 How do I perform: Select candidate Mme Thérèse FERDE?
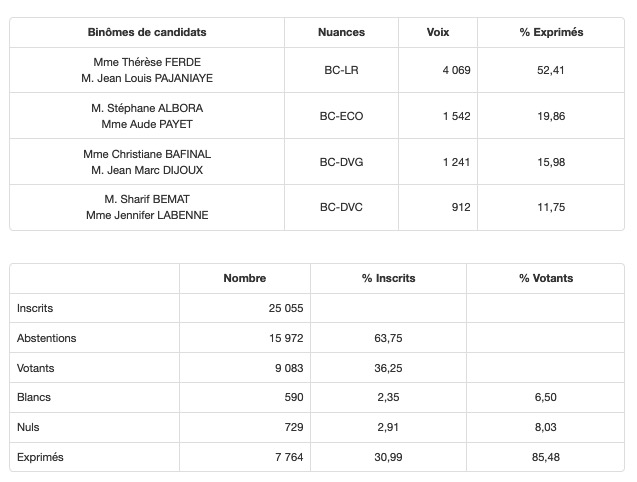[147, 62]
